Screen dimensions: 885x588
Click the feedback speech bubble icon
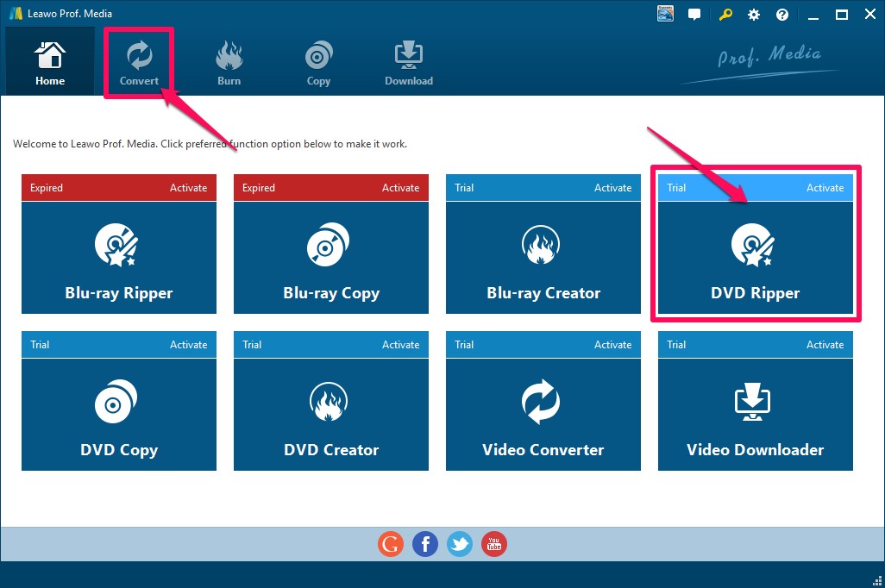pos(694,15)
